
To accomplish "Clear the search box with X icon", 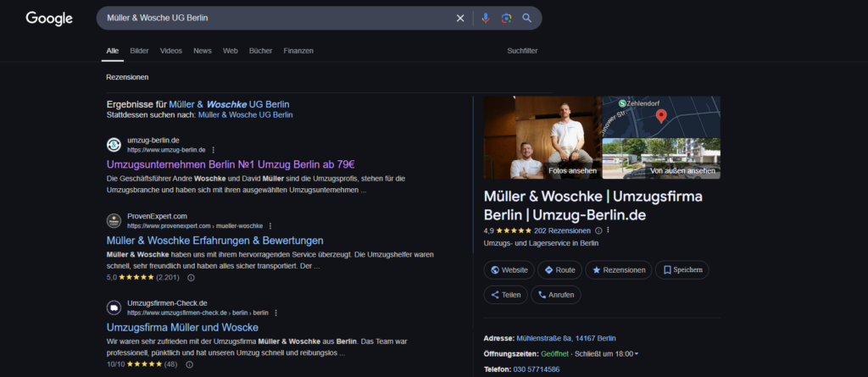I will click(x=460, y=19).
